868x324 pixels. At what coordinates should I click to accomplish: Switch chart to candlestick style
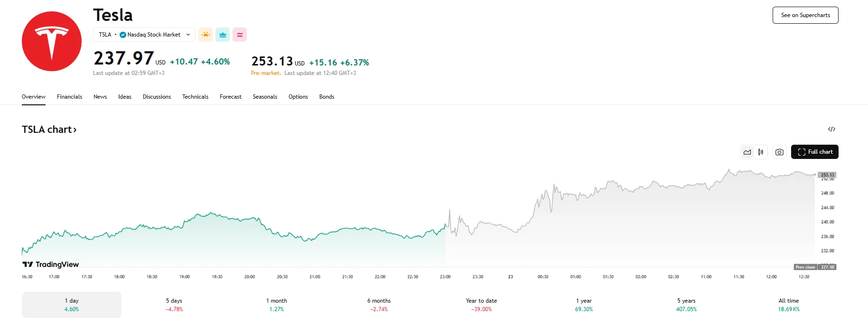[x=761, y=152]
